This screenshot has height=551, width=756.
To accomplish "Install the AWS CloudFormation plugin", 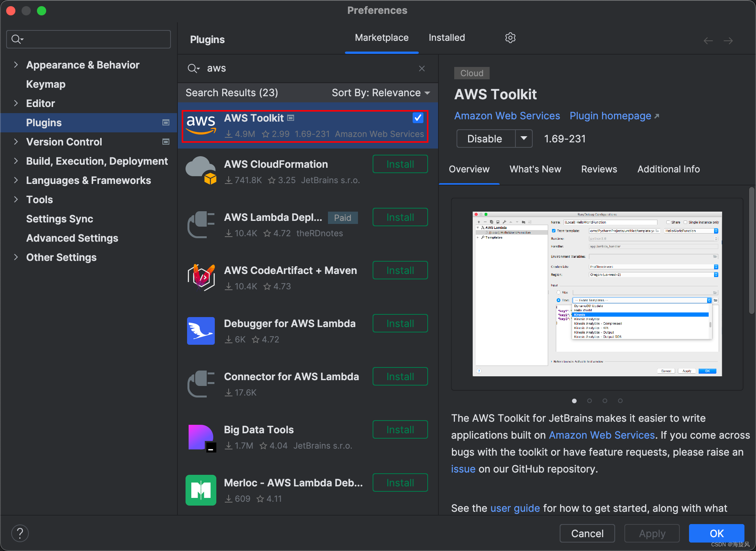I will click(x=400, y=164).
